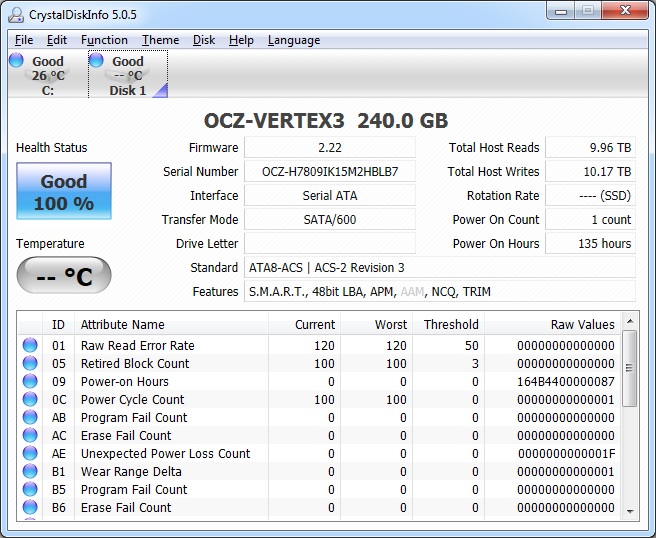
Task: Click the Total Host Reads 9.96 TB value
Action: click(590, 148)
